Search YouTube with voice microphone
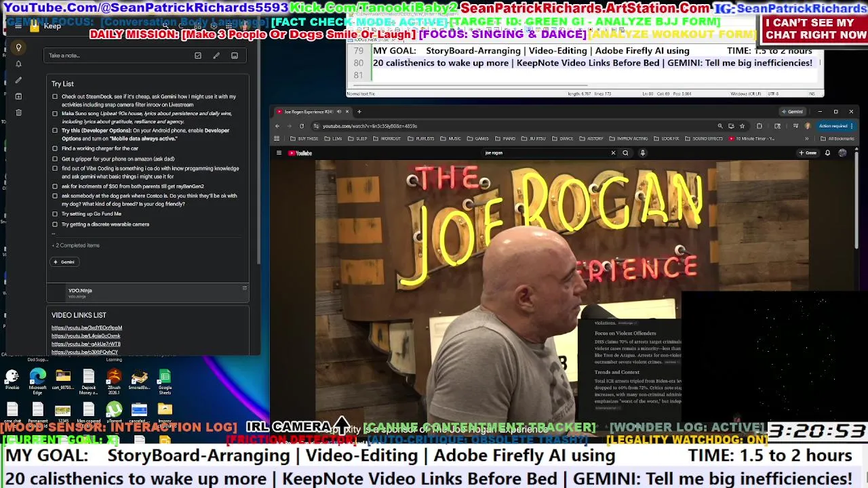 pos(643,153)
